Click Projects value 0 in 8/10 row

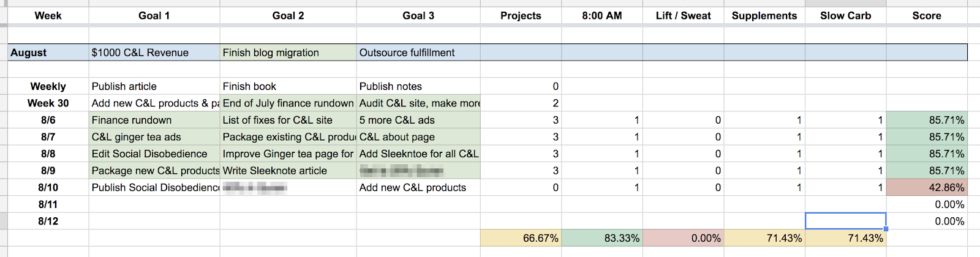521,187
